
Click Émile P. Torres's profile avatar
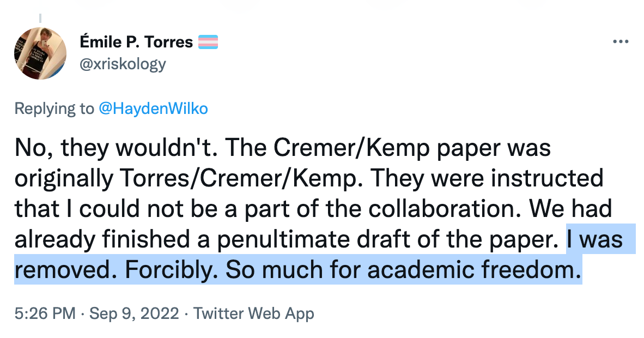(x=40, y=53)
